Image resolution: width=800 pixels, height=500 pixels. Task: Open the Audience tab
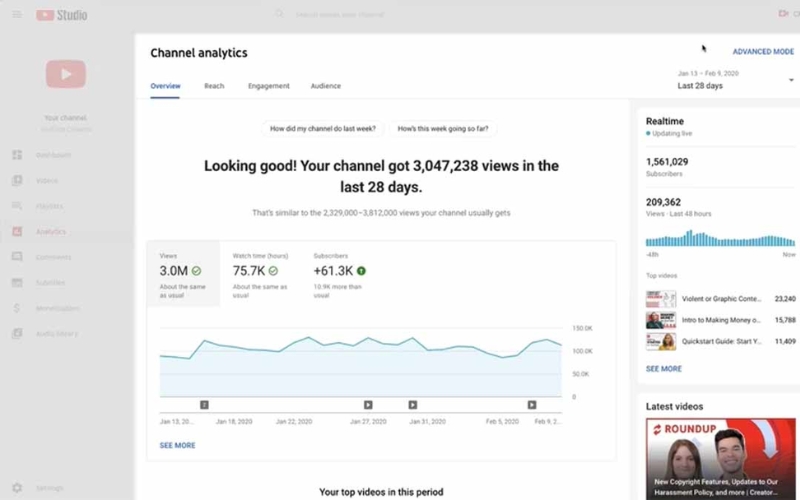coord(325,86)
